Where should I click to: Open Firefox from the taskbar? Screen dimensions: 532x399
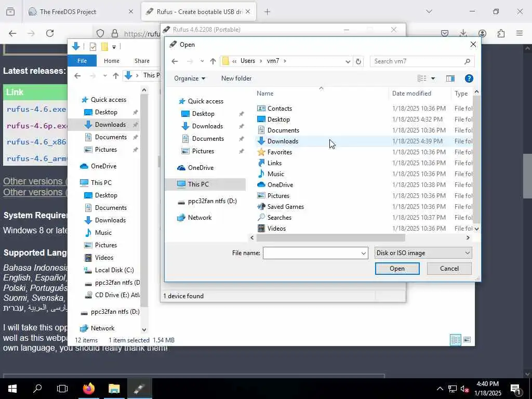[x=89, y=389]
